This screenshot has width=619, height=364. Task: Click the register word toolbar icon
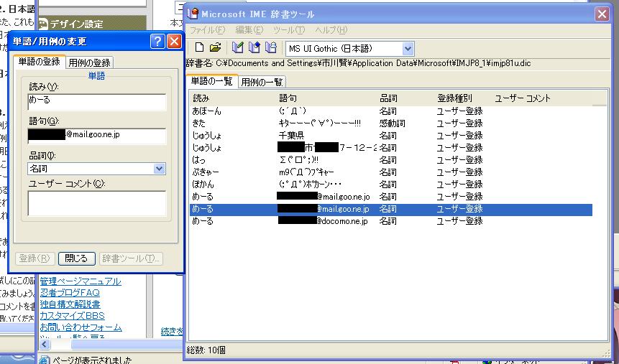(x=238, y=48)
